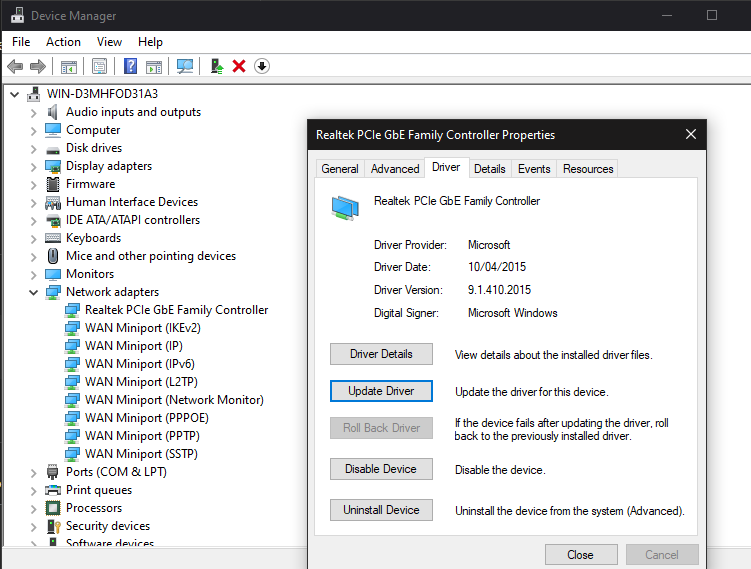This screenshot has width=751, height=569.
Task: Select WAN Miniport (L2TP) item
Action: pos(141,382)
